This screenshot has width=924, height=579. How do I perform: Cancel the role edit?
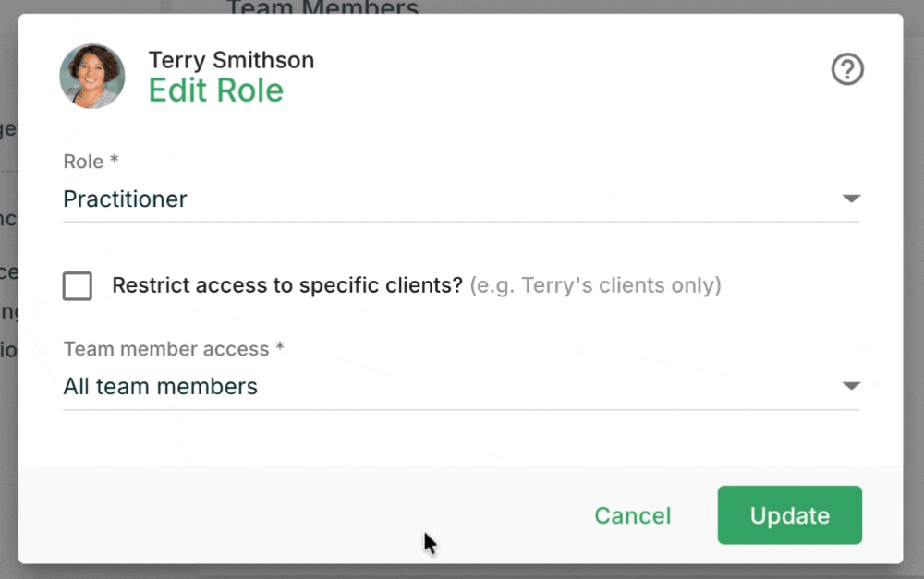click(632, 515)
